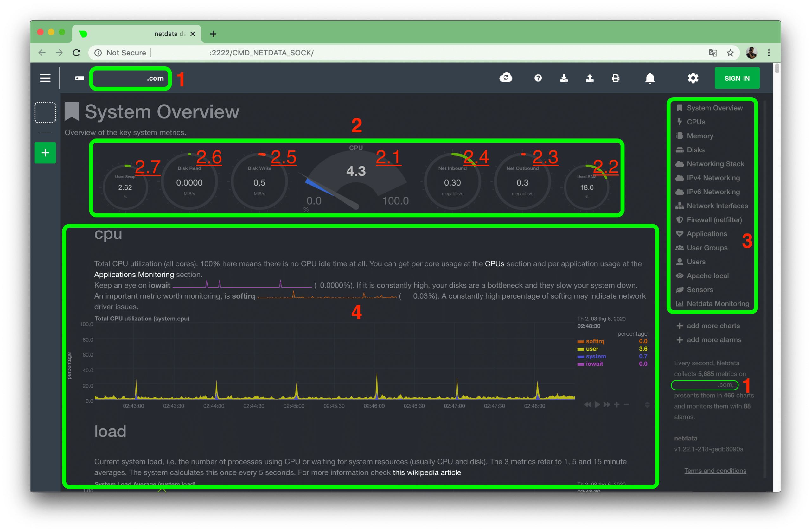Open the 'this wikipedia article' link
The image size is (811, 532).
pyautogui.click(x=427, y=472)
